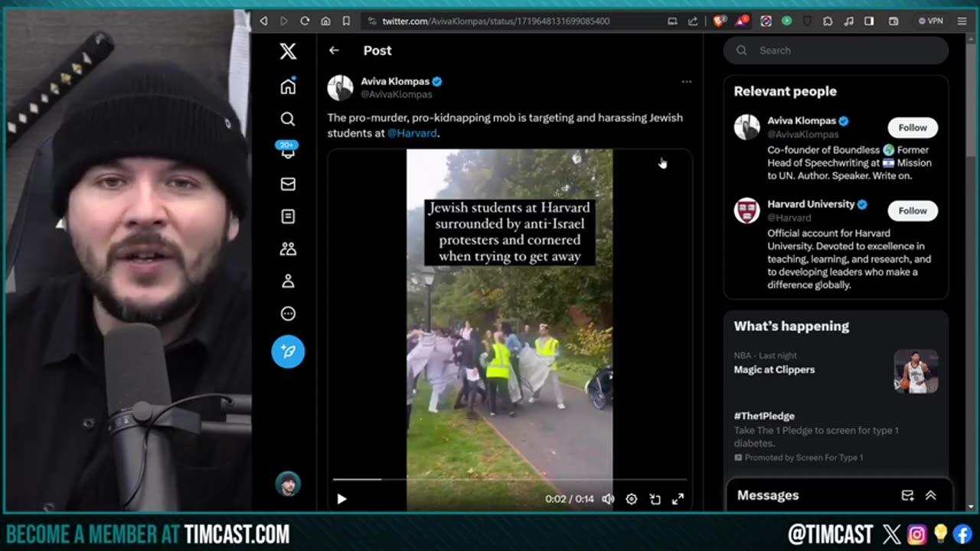
Task: Click the @Harvard mention link
Action: (412, 133)
